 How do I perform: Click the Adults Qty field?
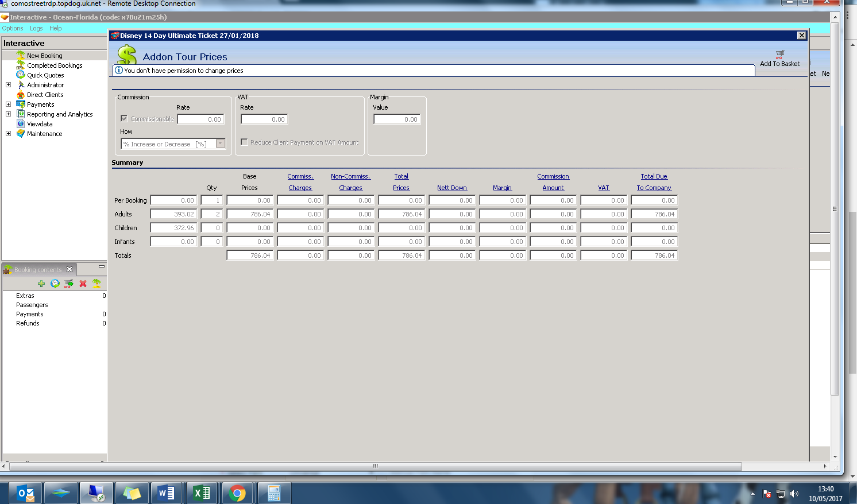[x=212, y=214]
